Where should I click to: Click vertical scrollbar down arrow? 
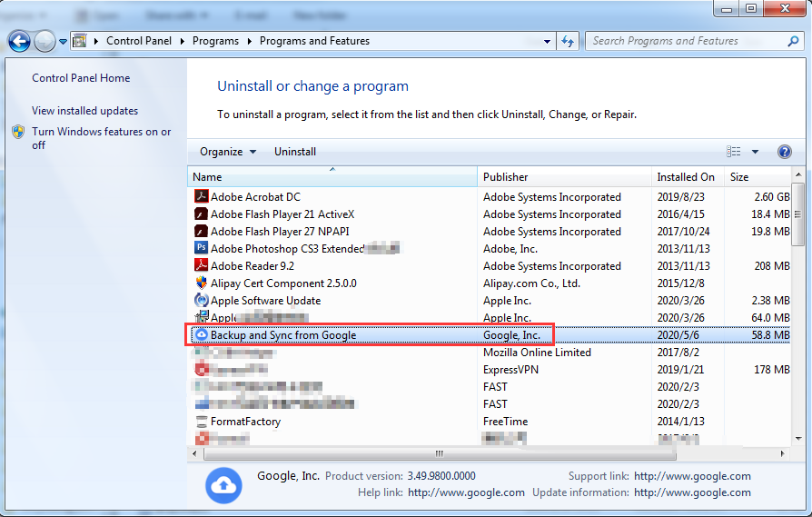(x=798, y=438)
